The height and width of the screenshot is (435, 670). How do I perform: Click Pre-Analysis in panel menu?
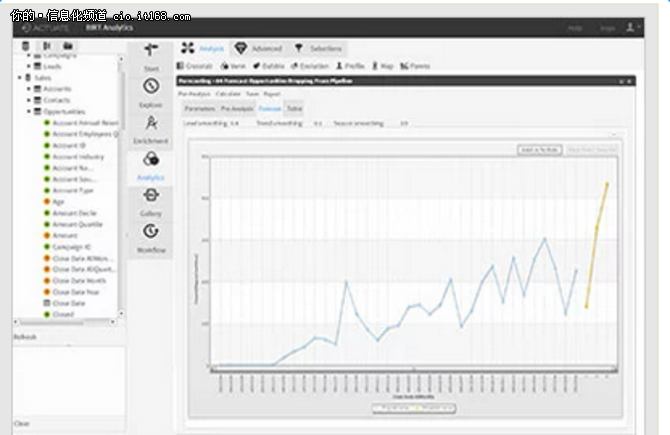[194, 94]
